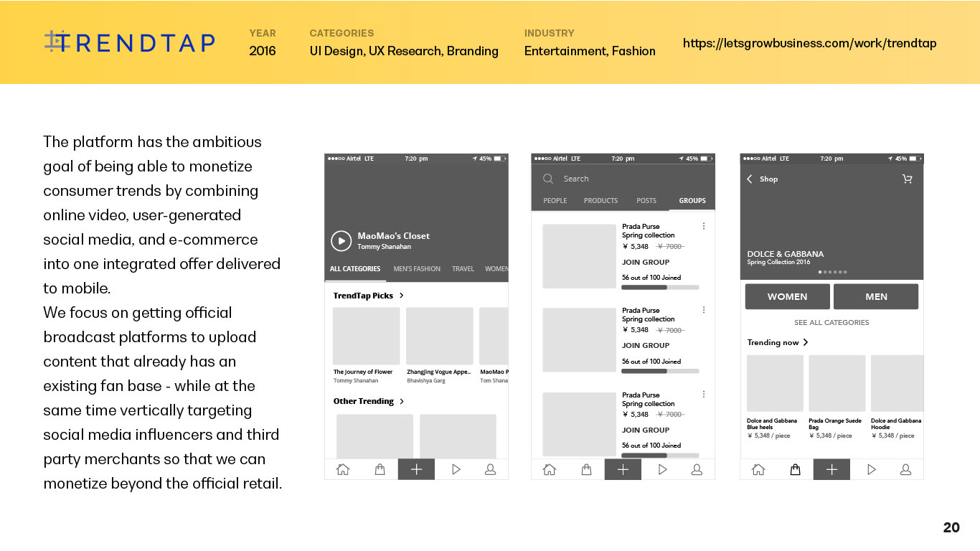Open first Prada Purse product image
Screen dimensions: 980x551
click(579, 256)
